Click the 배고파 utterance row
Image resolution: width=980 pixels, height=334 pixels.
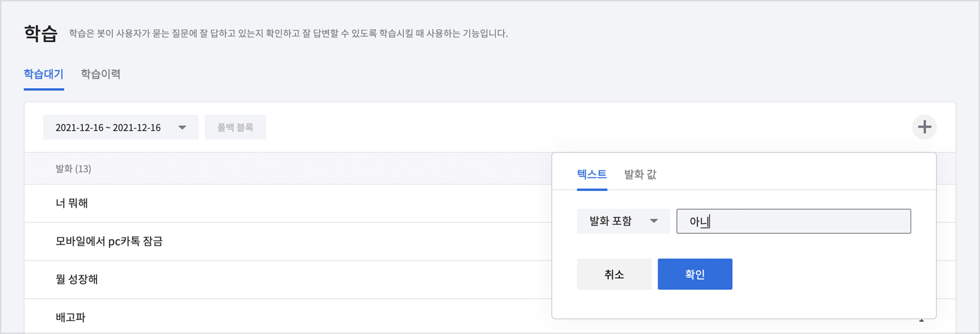tap(71, 317)
